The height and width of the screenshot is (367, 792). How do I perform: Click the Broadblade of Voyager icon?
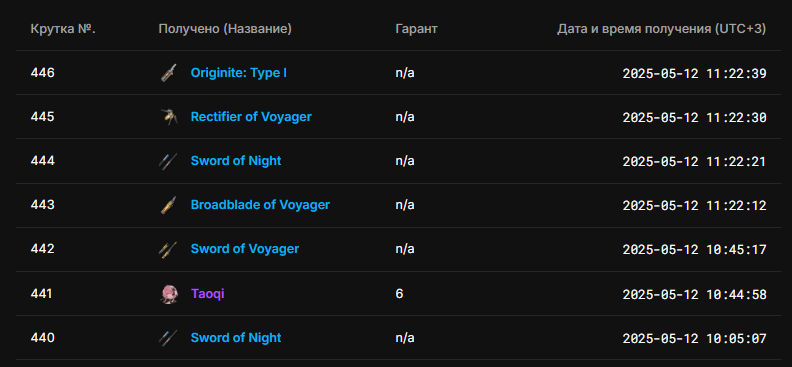pos(169,205)
